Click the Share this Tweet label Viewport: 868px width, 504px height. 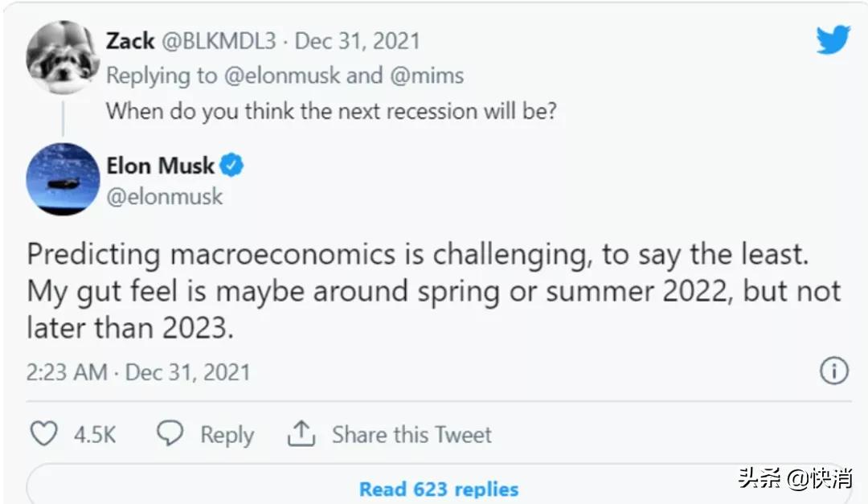411,435
